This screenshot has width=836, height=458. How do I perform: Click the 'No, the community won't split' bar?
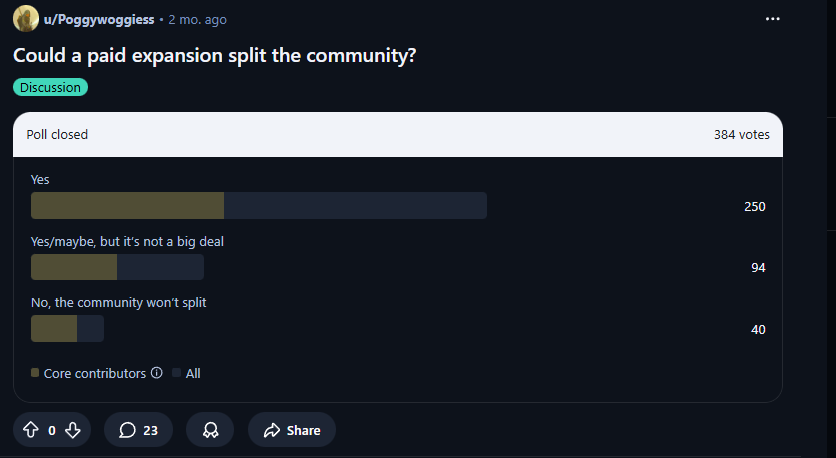[x=67, y=328]
